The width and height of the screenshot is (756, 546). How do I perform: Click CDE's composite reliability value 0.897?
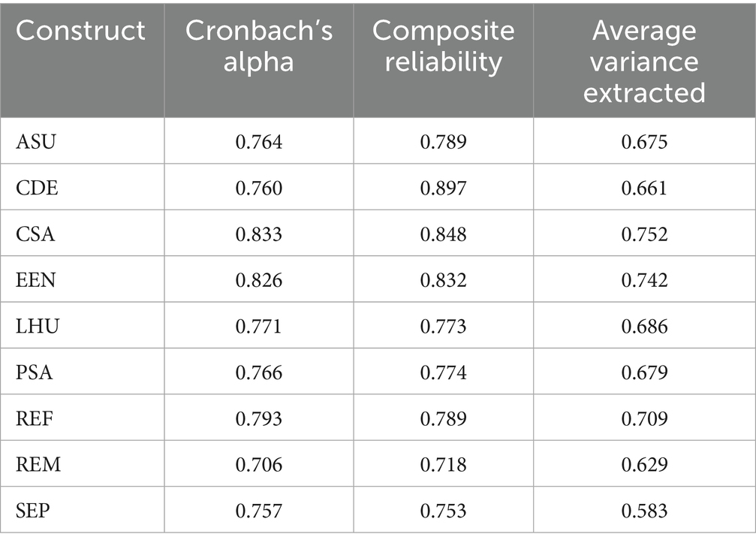click(443, 188)
